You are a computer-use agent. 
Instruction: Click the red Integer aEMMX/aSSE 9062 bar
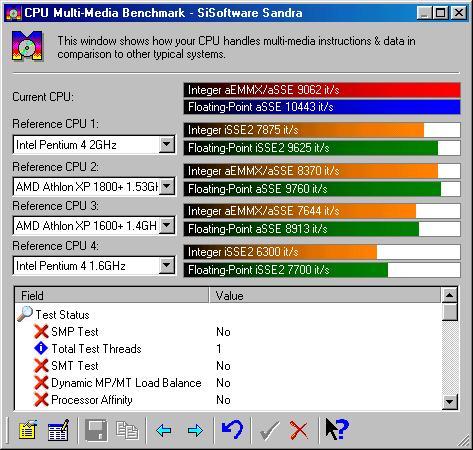click(x=322, y=90)
